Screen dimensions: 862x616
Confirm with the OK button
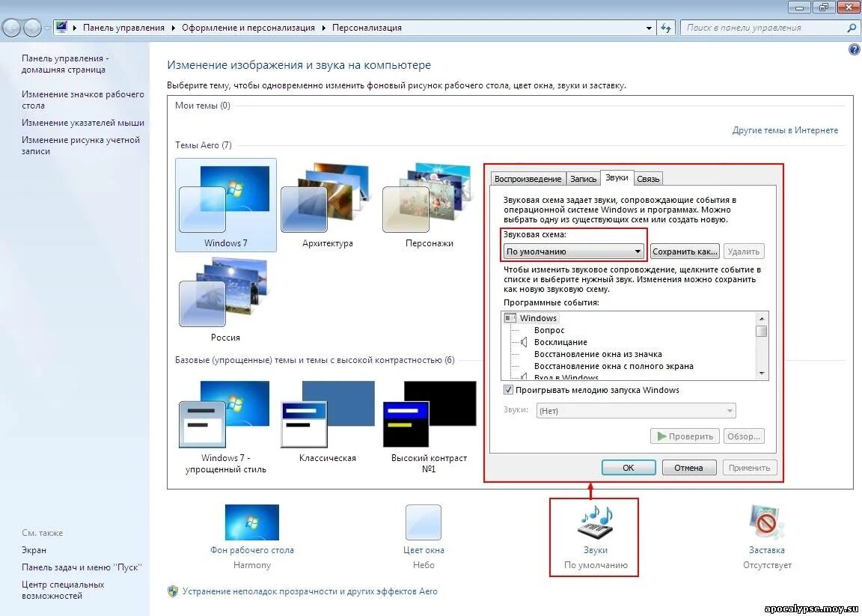pos(629,468)
